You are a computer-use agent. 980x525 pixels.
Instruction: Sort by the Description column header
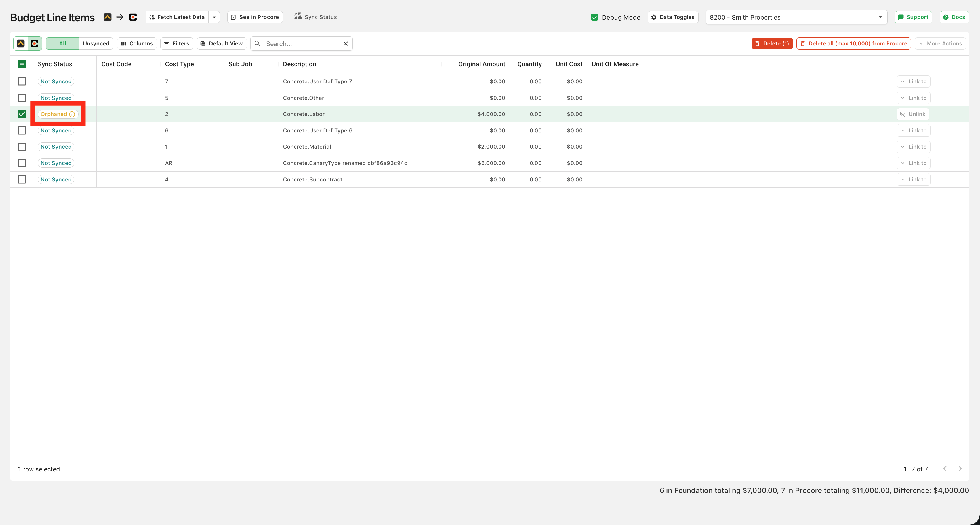pos(299,64)
